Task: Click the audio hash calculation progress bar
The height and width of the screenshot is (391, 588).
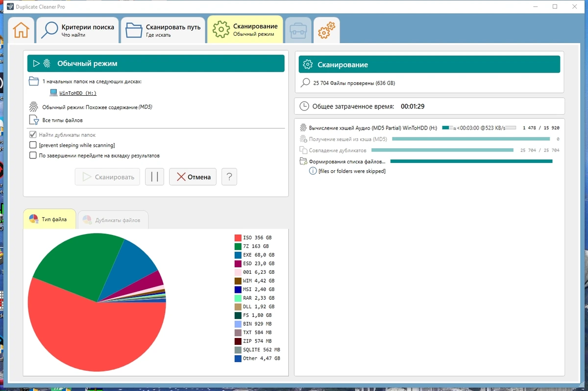Action: 479,128
